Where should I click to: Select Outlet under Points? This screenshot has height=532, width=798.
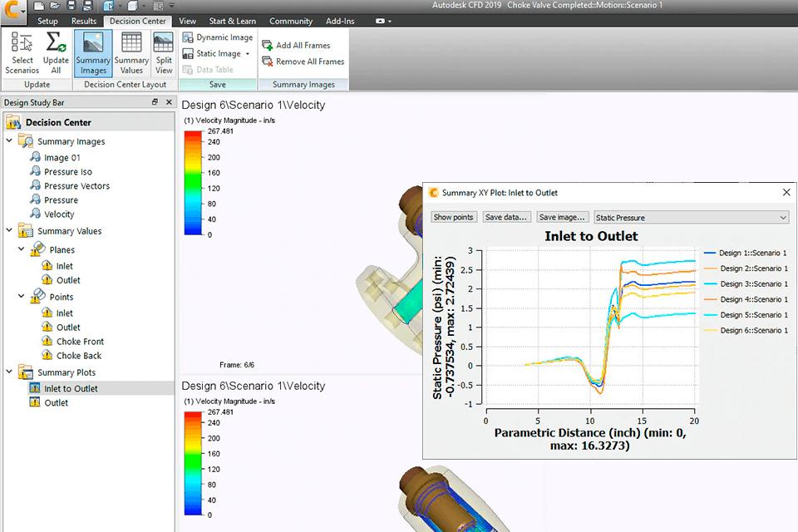[68, 328]
